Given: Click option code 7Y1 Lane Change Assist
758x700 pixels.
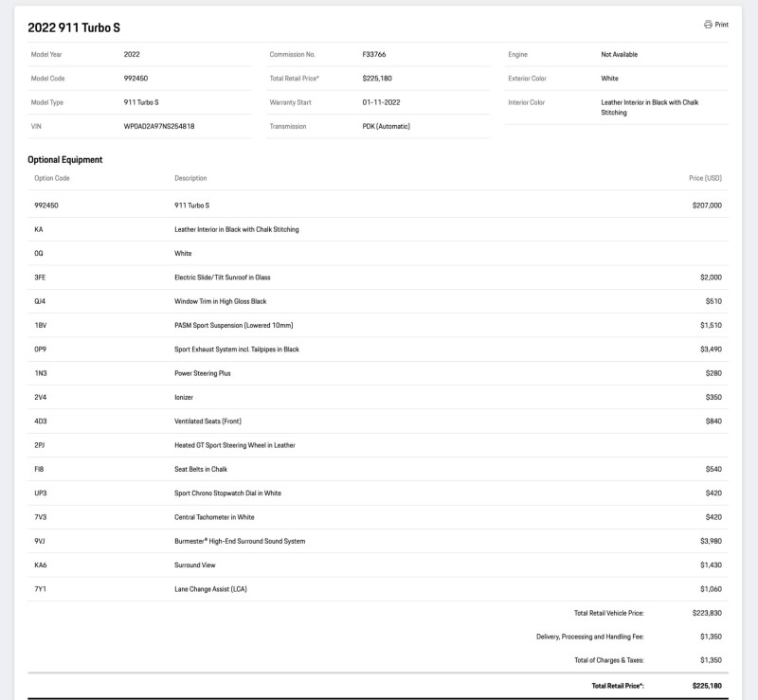Looking at the screenshot, I should point(40,589).
